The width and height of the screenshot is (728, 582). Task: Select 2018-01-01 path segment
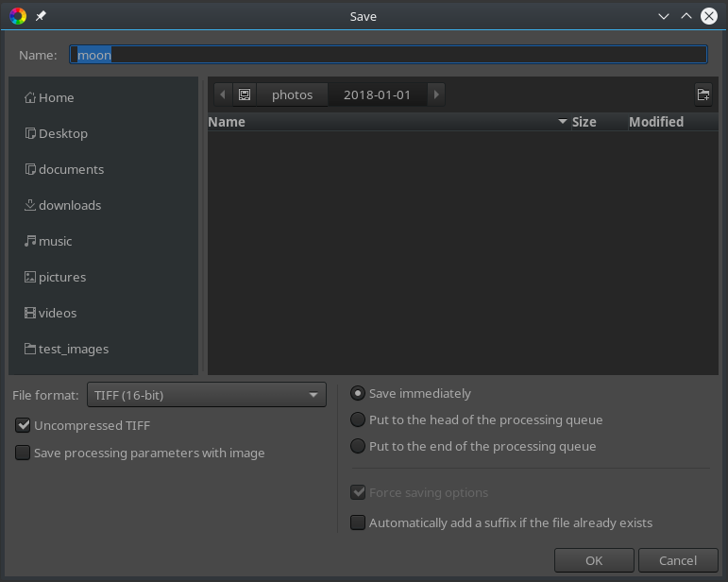point(377,94)
